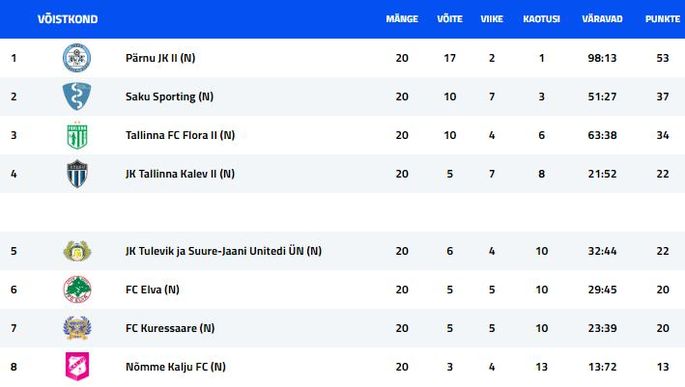
Task: Open the JK Tulevik ja Suure-Jaani Unitedi logo
Action: [x=77, y=251]
